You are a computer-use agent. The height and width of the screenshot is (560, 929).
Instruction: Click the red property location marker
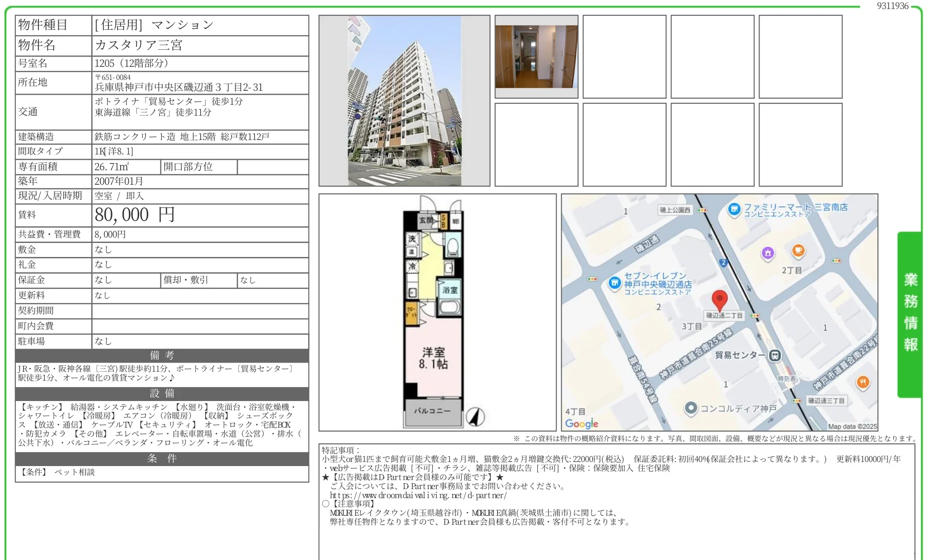click(719, 300)
